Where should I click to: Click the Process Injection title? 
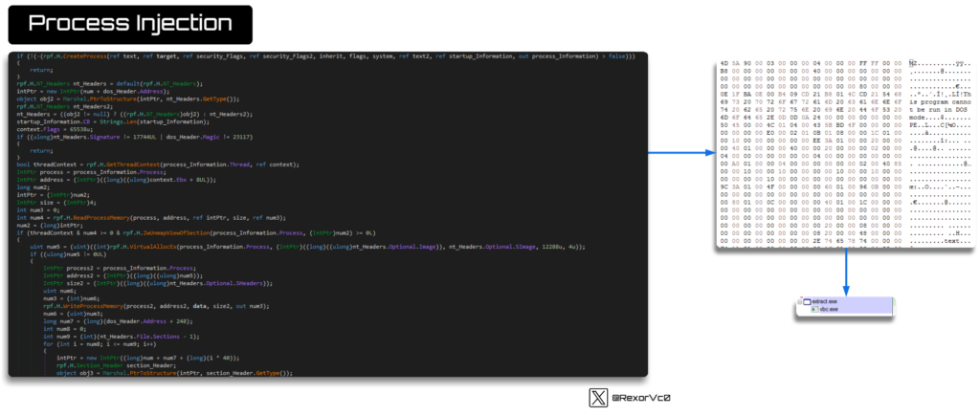tap(130, 24)
